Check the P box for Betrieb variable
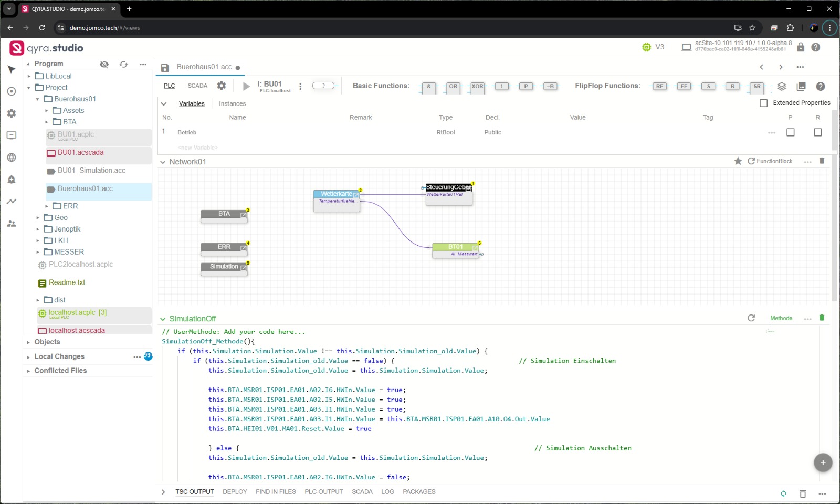Image resolution: width=840 pixels, height=504 pixels. [x=791, y=132]
